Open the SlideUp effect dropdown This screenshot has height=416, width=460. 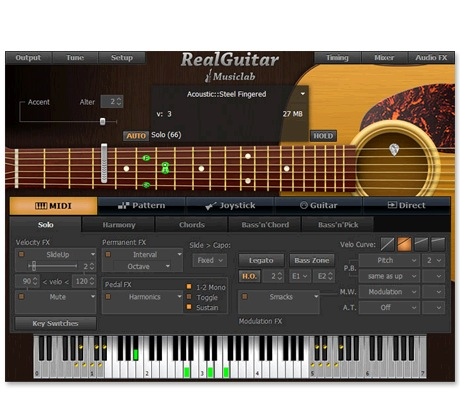[x=93, y=254]
